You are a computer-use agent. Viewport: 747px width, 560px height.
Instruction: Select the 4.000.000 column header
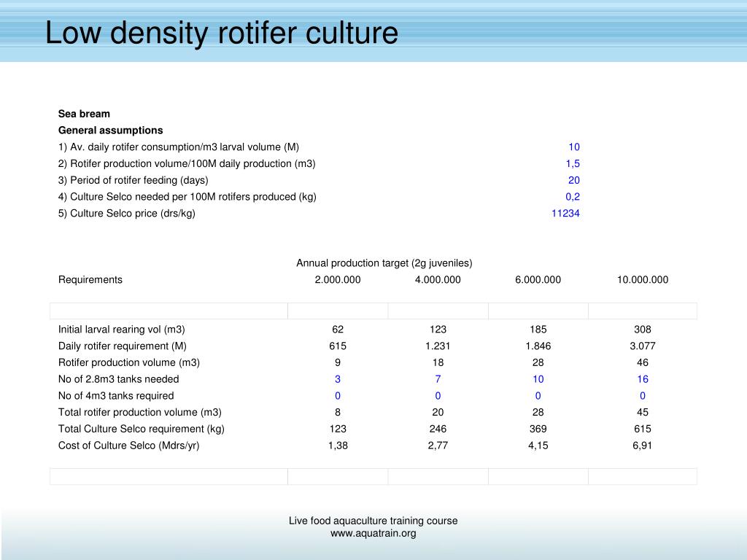tap(438, 280)
